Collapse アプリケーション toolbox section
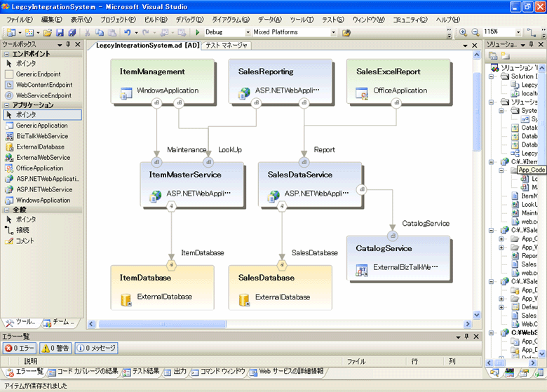 click(7, 105)
